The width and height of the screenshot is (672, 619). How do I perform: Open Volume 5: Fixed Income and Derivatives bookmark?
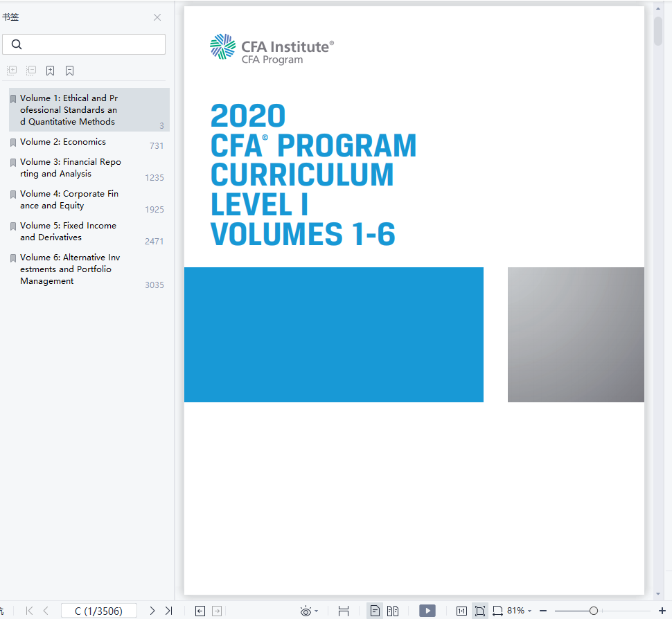point(89,232)
